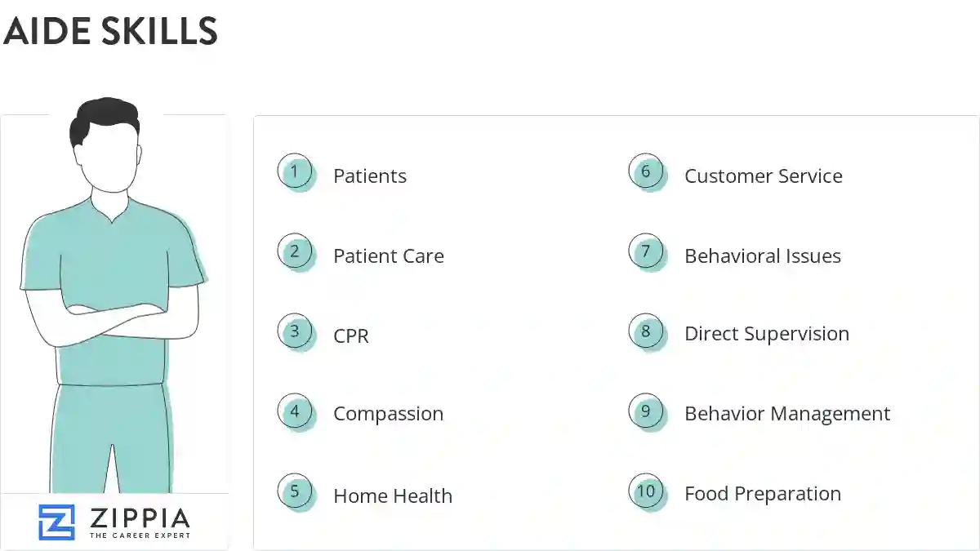980x551 pixels.
Task: Click the ZIPPIA Career Expert wordmark
Action: pyautogui.click(x=140, y=522)
